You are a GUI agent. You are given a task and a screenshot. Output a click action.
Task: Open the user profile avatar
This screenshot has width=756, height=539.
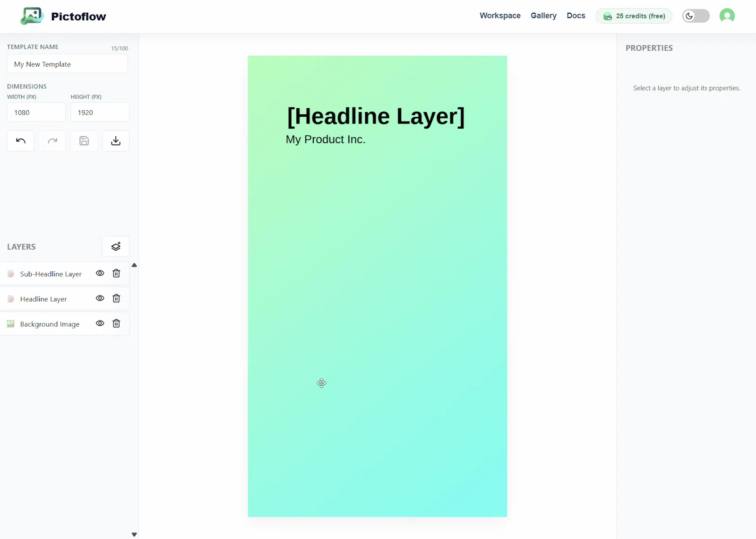click(727, 16)
